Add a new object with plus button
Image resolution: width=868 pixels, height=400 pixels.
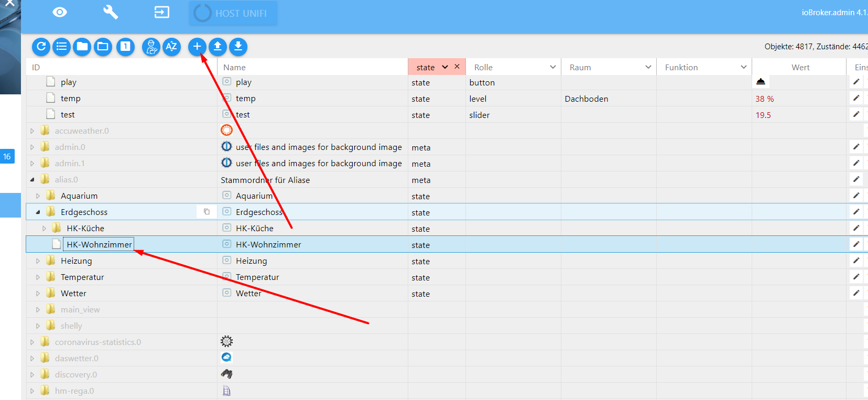[197, 47]
